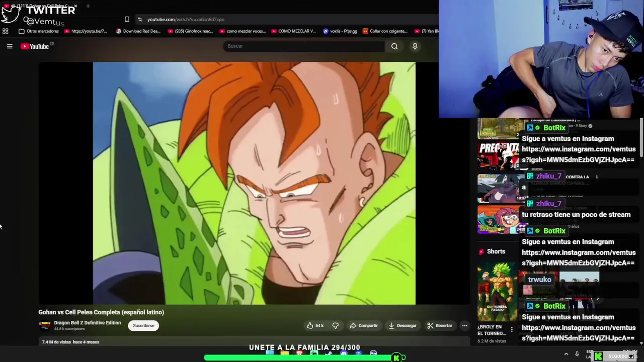Open the Download Red Dea... bookmark
This screenshot has height=362, width=644.
(138, 31)
